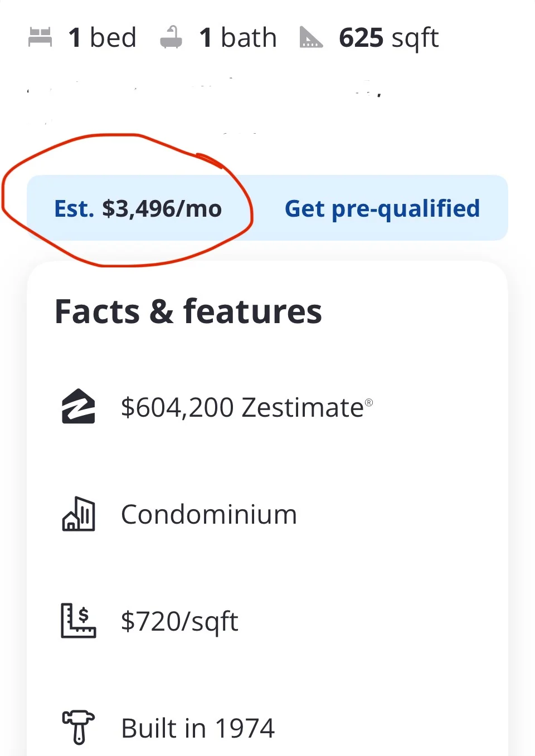Tap the Get pre-qualified link
Screen dimensions: 535x756
[382, 209]
